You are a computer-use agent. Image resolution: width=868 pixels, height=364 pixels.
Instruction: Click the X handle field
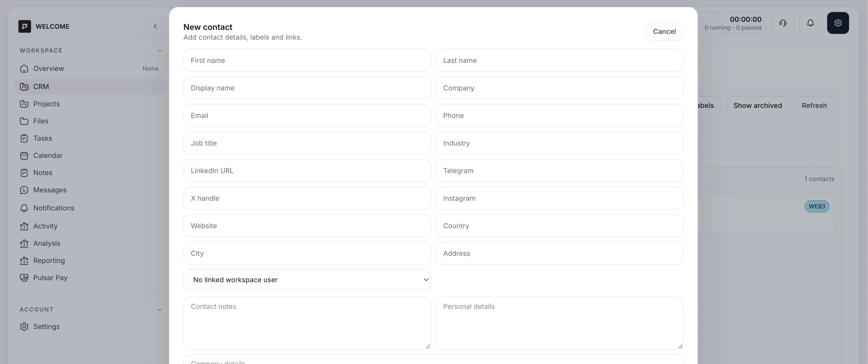307,198
